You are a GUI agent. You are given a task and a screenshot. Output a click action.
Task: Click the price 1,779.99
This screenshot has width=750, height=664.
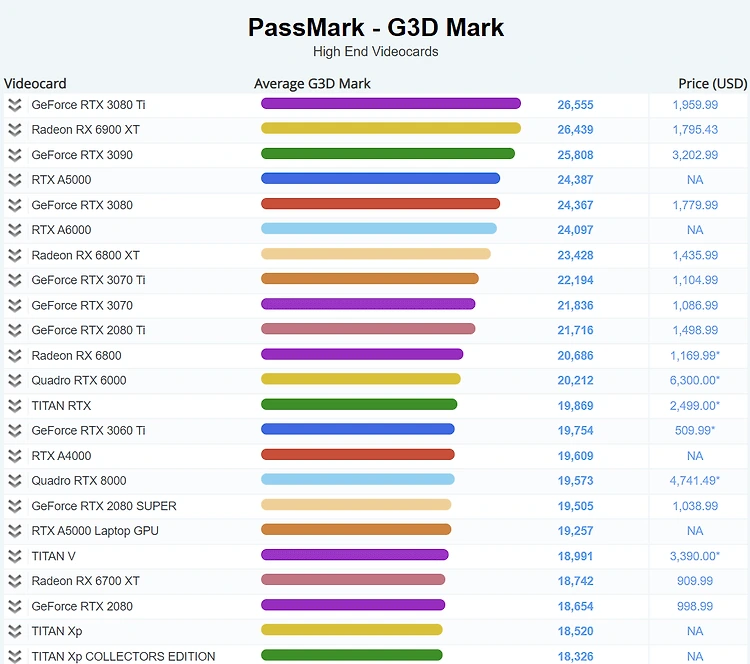695,205
